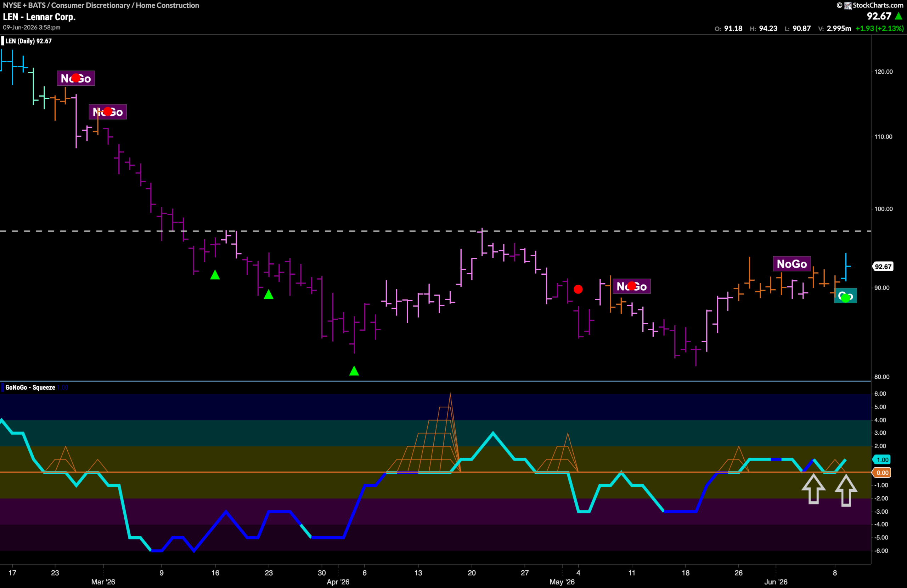The image size is (907, 588).
Task: Click the 90.00 price axis label
Action: click(x=881, y=288)
